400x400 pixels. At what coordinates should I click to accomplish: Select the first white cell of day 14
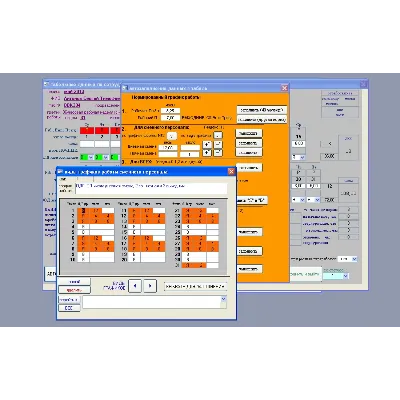point(134,226)
